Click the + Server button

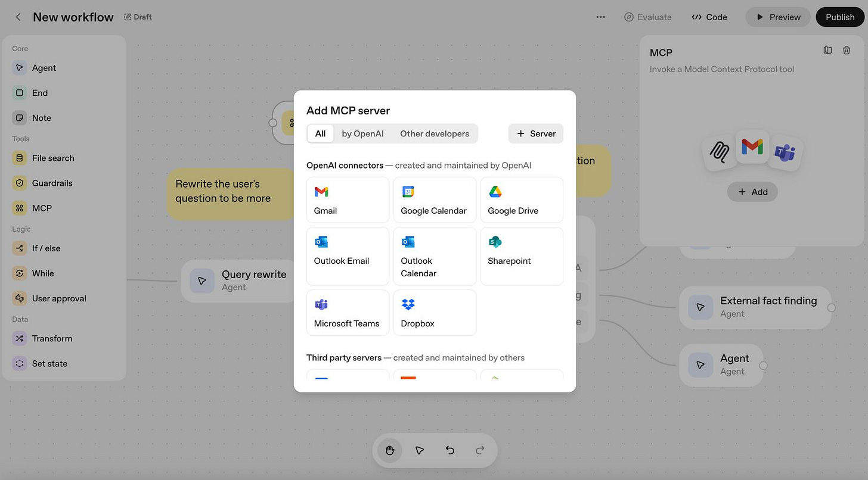tap(536, 133)
